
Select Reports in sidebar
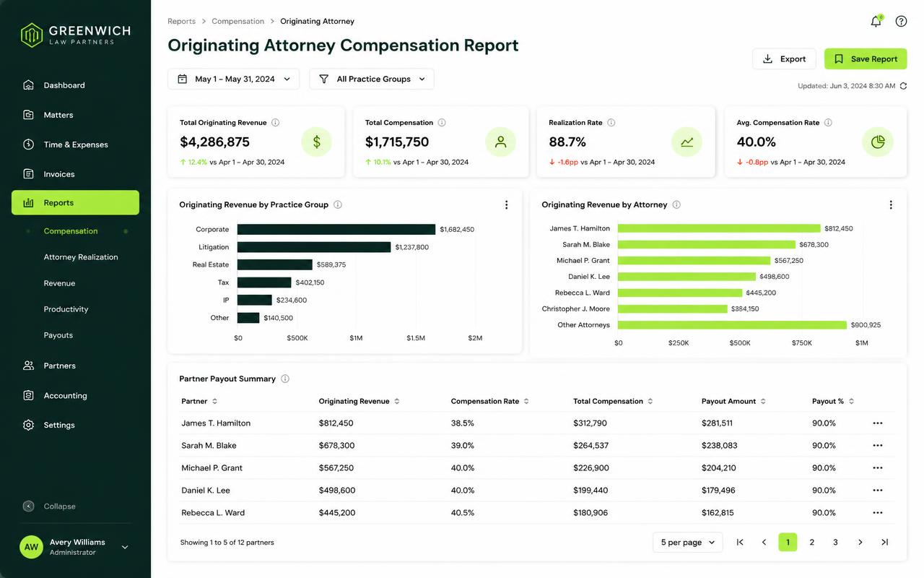click(75, 203)
